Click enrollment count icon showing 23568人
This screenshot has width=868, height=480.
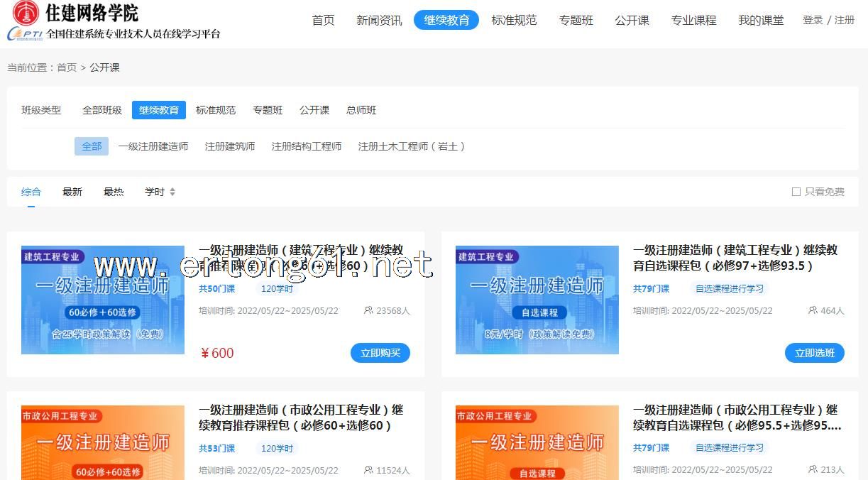tap(368, 310)
